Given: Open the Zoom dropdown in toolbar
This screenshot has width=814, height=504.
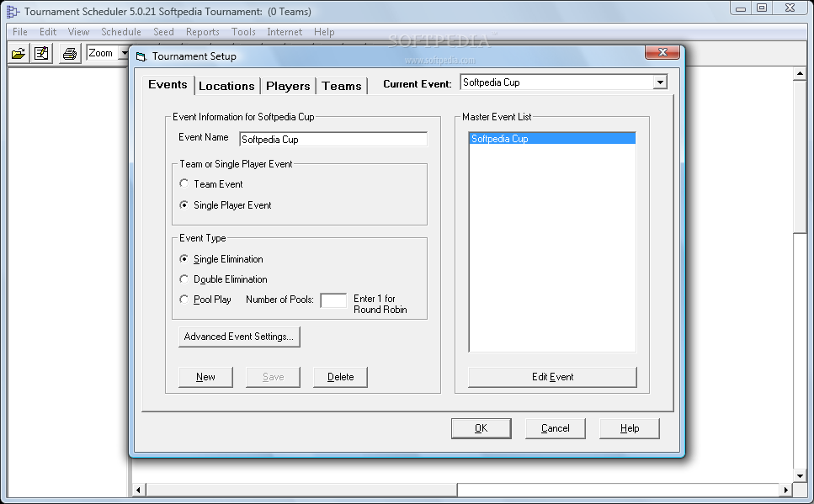Looking at the screenshot, I should (124, 53).
